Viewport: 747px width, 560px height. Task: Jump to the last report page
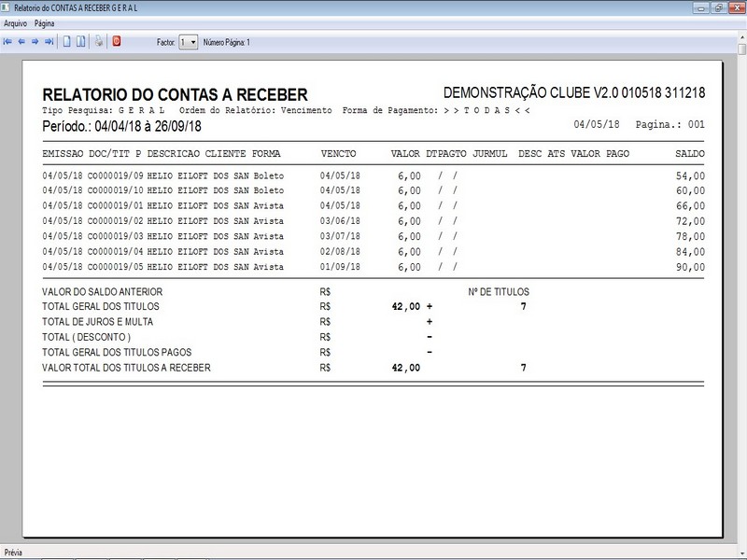click(49, 42)
